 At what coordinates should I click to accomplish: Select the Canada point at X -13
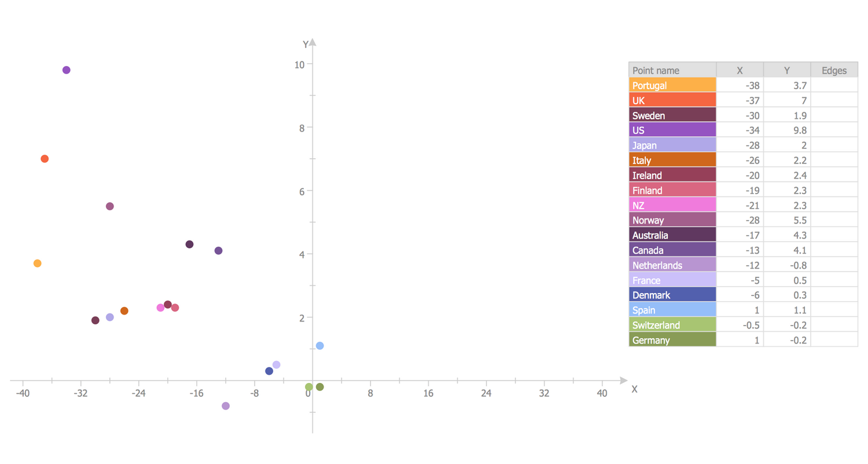[x=218, y=251]
